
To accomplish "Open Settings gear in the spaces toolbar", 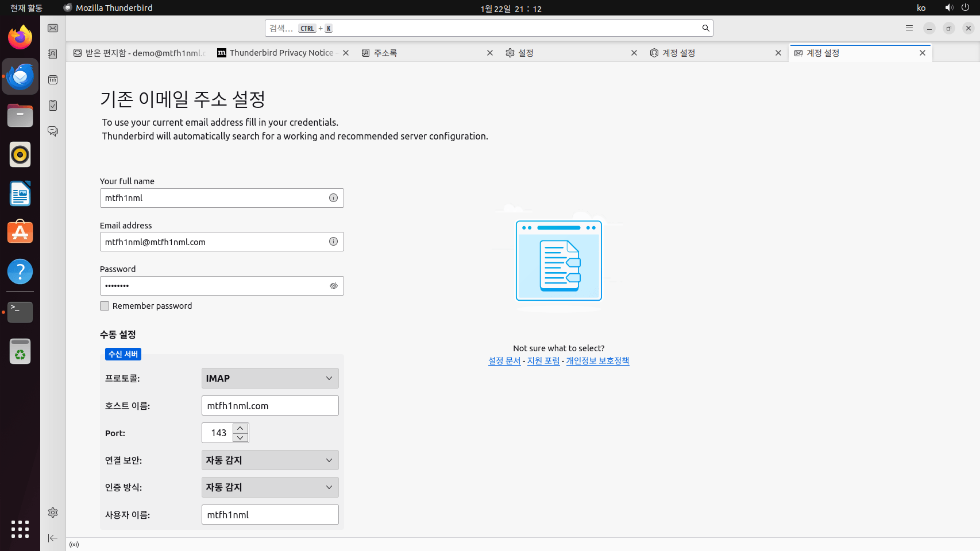I will [x=53, y=513].
